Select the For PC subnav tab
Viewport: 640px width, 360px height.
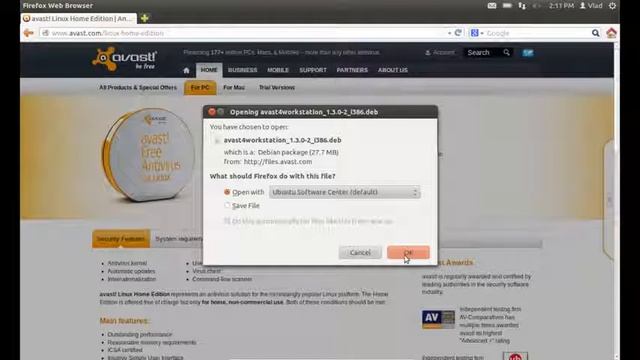200,87
